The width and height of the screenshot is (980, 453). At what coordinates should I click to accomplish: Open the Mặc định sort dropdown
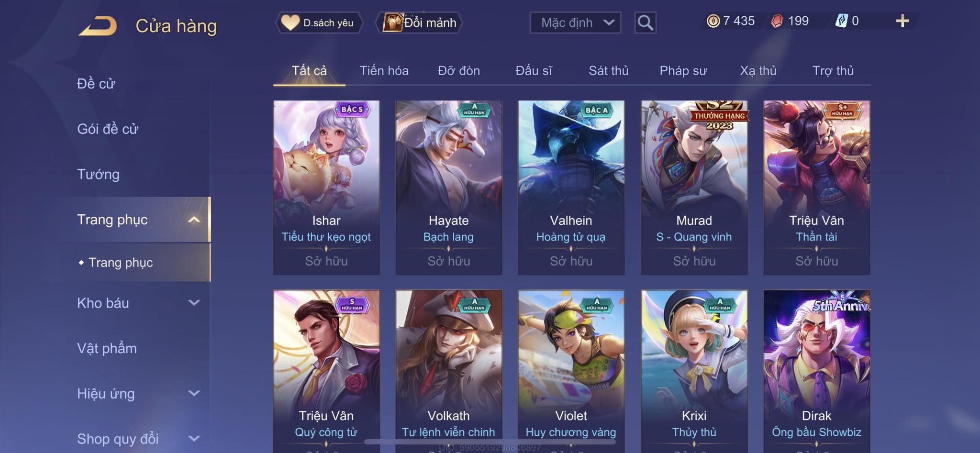[x=575, y=22]
